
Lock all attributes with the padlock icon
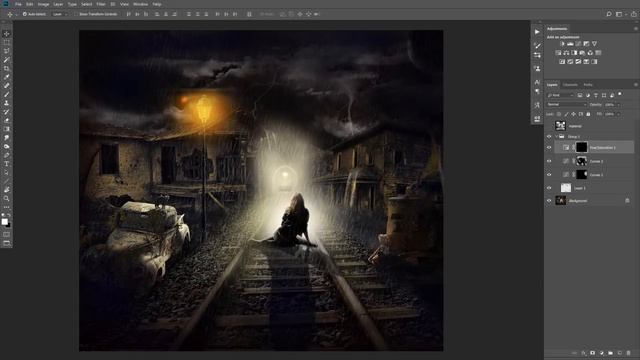click(588, 114)
